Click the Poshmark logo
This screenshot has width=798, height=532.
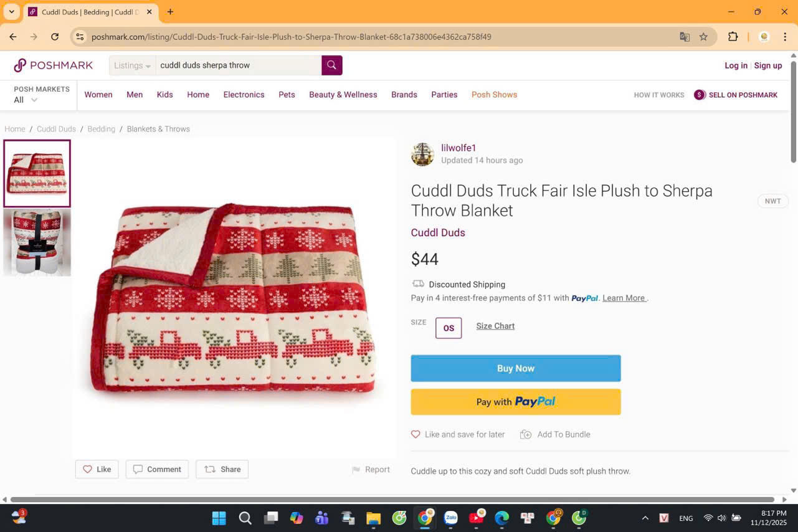pos(54,65)
